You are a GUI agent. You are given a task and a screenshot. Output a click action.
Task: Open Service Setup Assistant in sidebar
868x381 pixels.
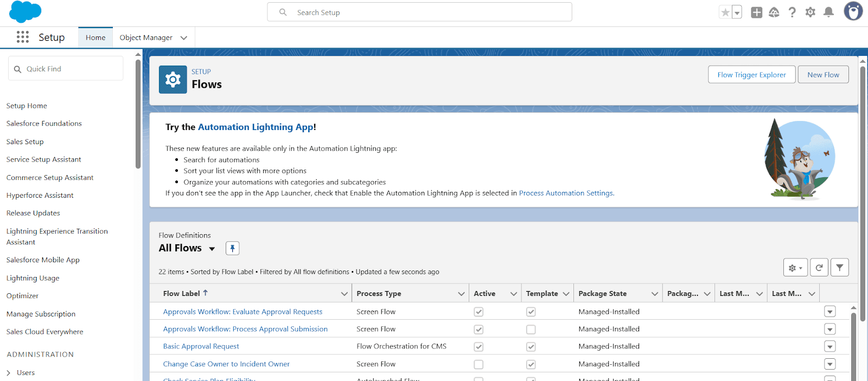[43, 159]
